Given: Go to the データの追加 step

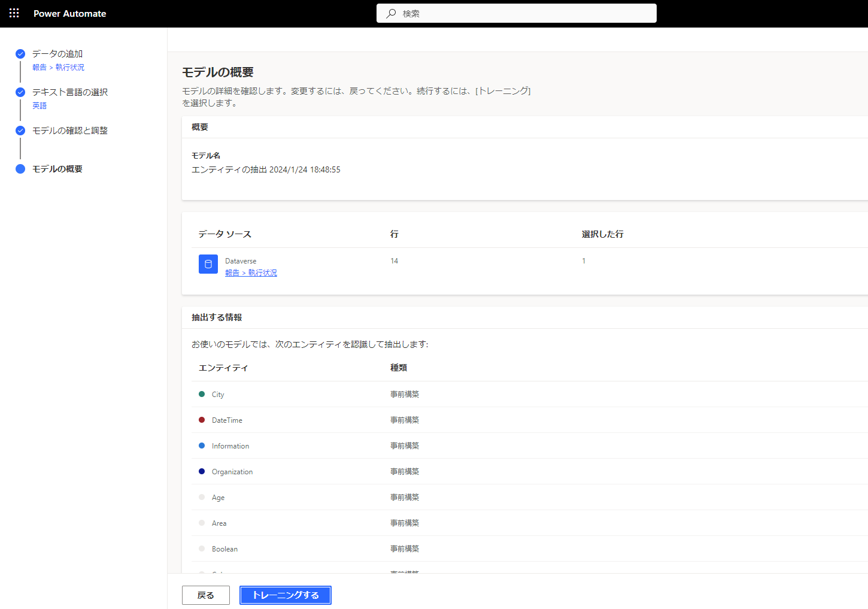Looking at the screenshot, I should tap(57, 54).
